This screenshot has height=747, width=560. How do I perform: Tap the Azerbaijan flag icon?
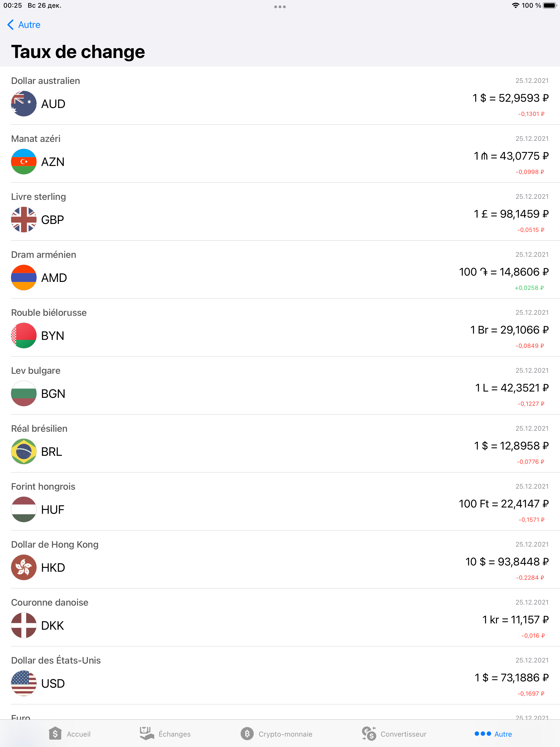click(24, 162)
